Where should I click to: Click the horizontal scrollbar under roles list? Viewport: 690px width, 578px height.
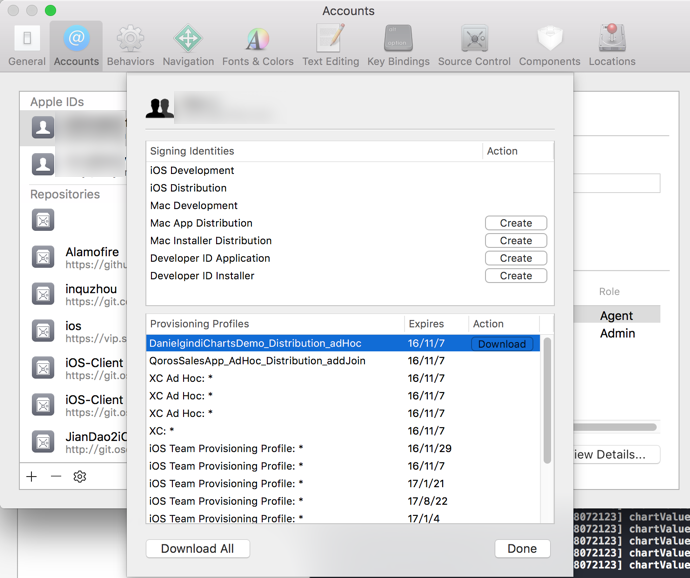click(615, 427)
